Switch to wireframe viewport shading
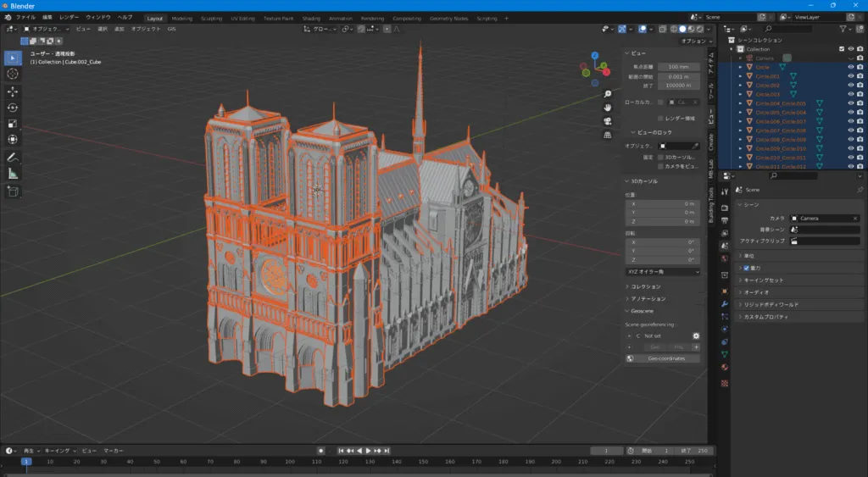The height and width of the screenshot is (477, 868). pos(674,29)
